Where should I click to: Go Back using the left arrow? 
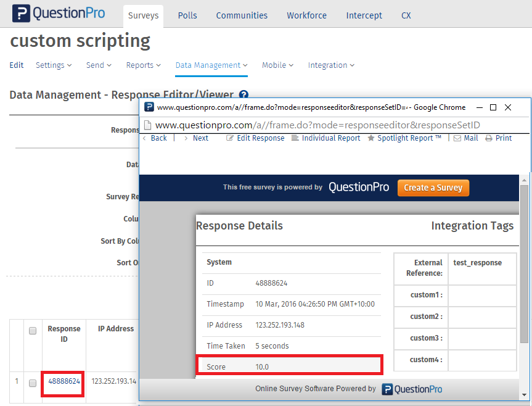[x=145, y=138]
